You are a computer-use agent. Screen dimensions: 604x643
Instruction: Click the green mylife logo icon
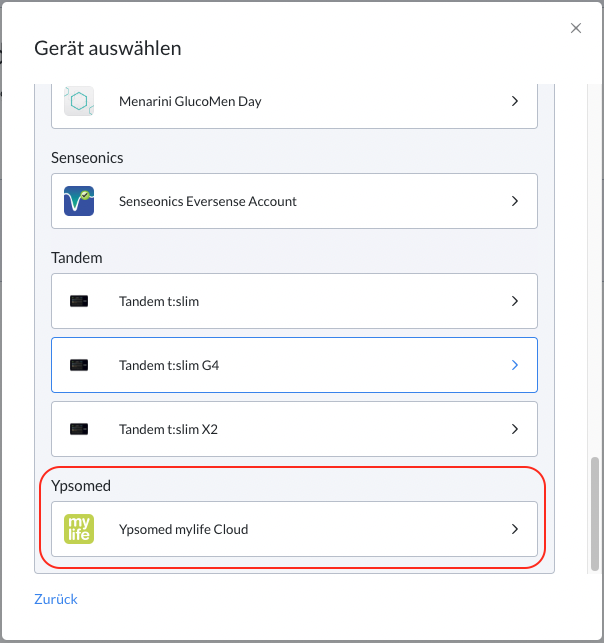pyautogui.click(x=79, y=529)
